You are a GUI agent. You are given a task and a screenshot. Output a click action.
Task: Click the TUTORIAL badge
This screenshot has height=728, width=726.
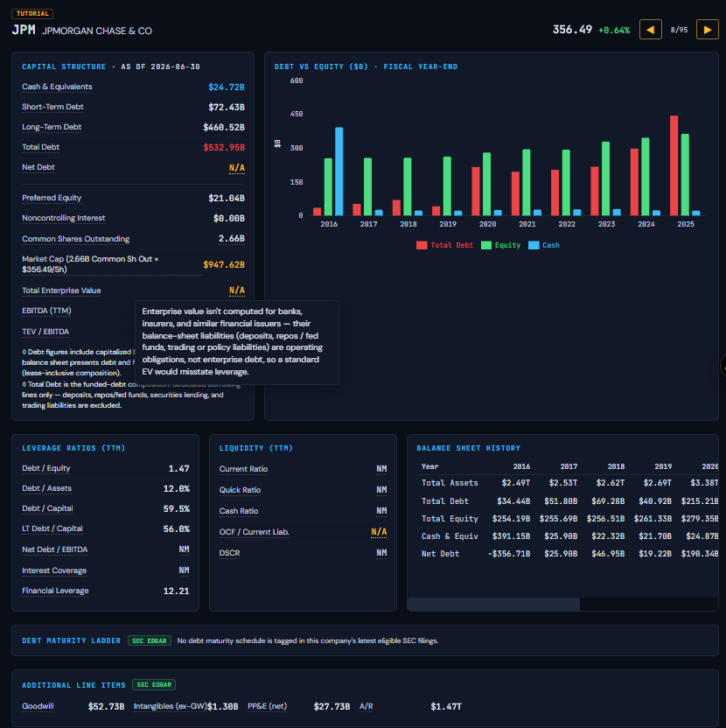tap(32, 13)
